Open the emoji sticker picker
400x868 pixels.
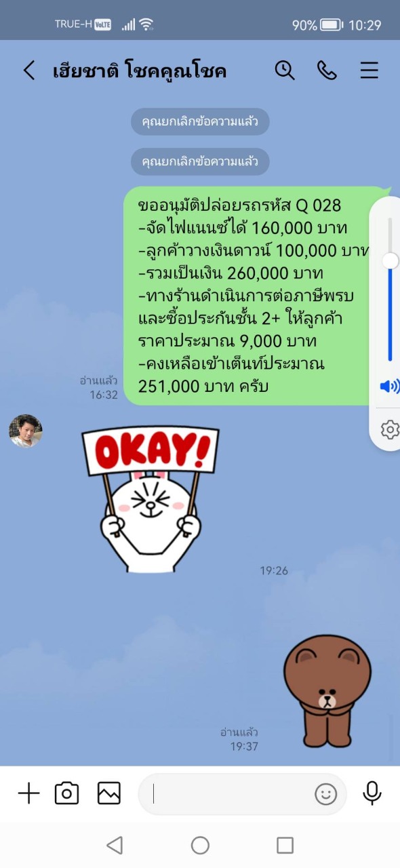point(326,794)
